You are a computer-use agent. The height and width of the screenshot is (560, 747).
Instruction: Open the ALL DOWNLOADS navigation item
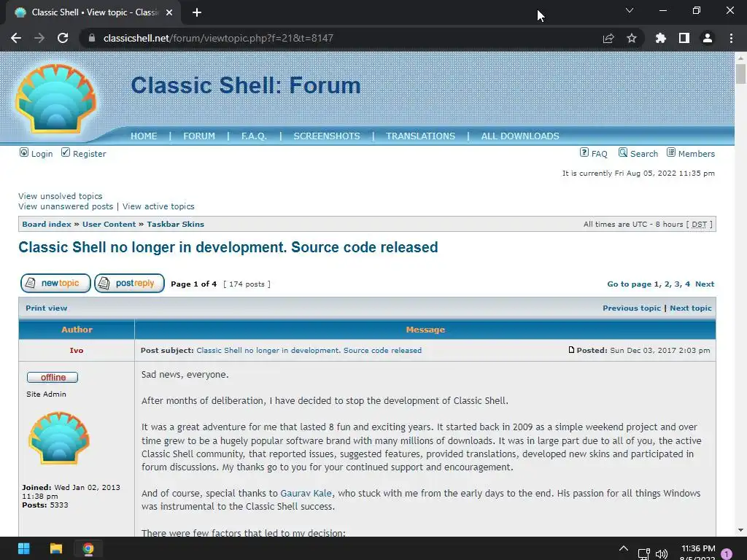pyautogui.click(x=520, y=136)
